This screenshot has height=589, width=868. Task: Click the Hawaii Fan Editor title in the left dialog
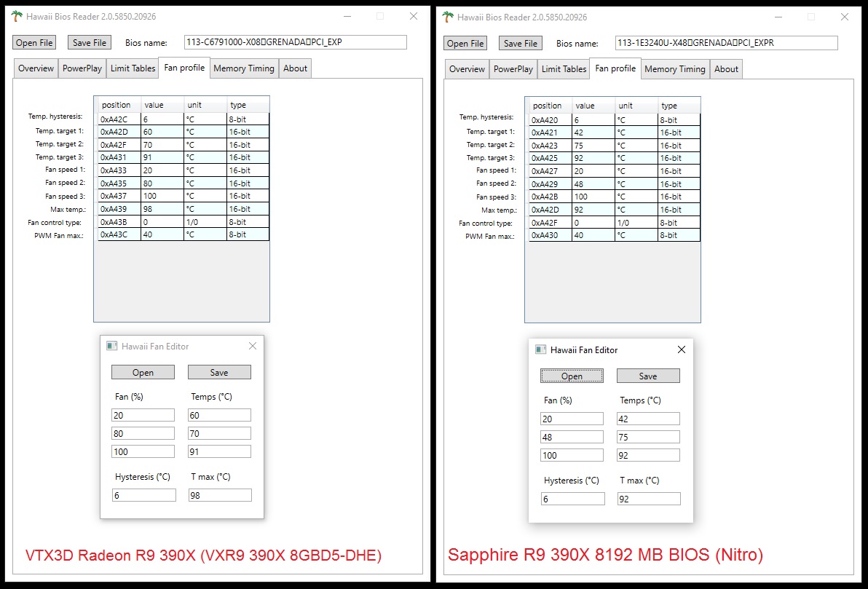coord(155,346)
